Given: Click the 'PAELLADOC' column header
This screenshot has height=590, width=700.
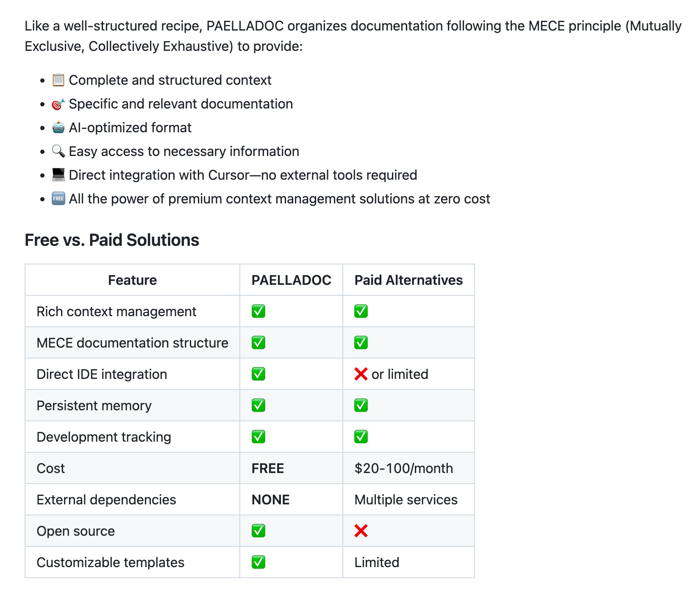Looking at the screenshot, I should pyautogui.click(x=292, y=280).
